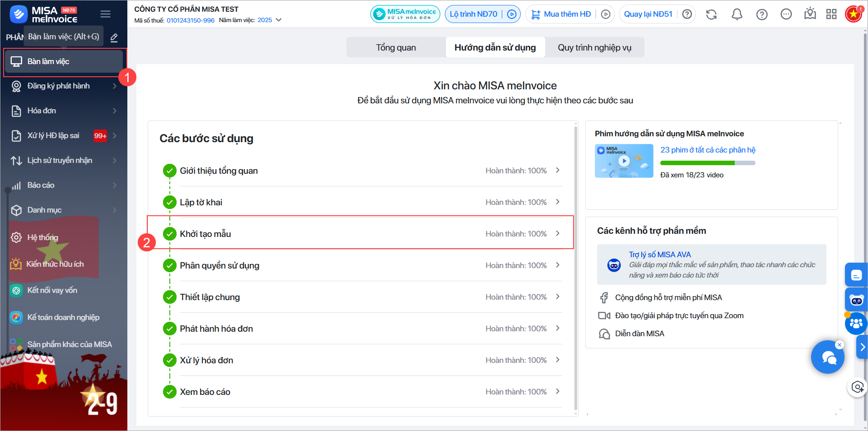The height and width of the screenshot is (431, 868).
Task: Click MISA meInvoice Xử lý hóa đơn button
Action: pyautogui.click(x=405, y=14)
